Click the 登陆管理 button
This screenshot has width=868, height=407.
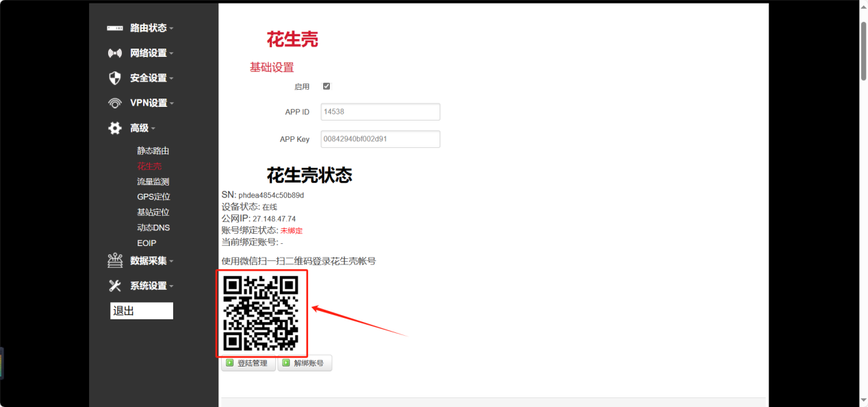tap(248, 363)
